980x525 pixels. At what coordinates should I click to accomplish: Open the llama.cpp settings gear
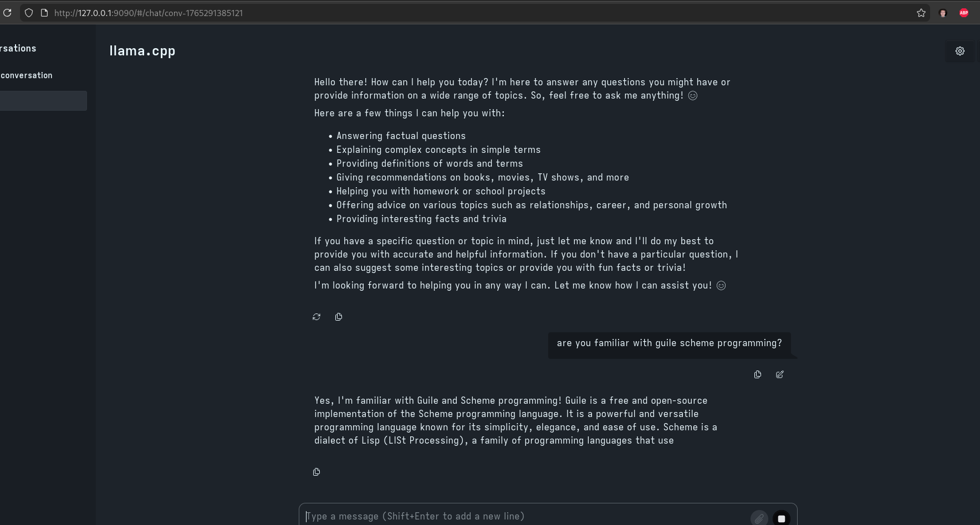pyautogui.click(x=960, y=51)
